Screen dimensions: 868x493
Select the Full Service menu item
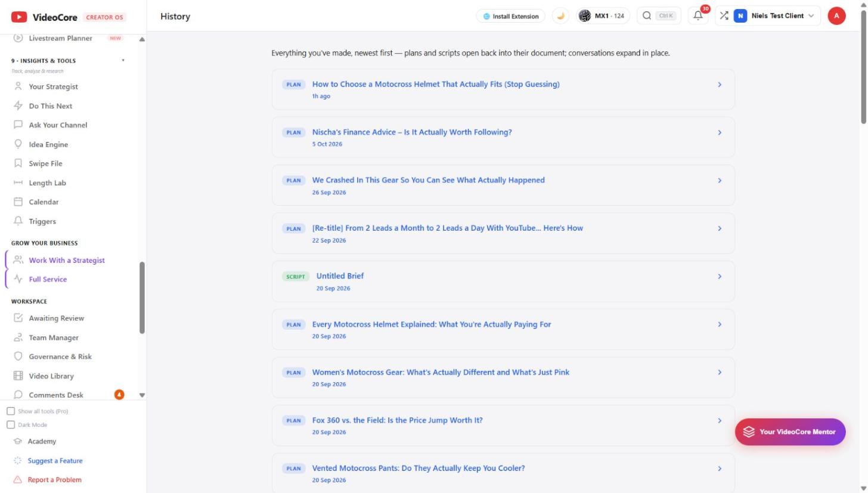(48, 279)
